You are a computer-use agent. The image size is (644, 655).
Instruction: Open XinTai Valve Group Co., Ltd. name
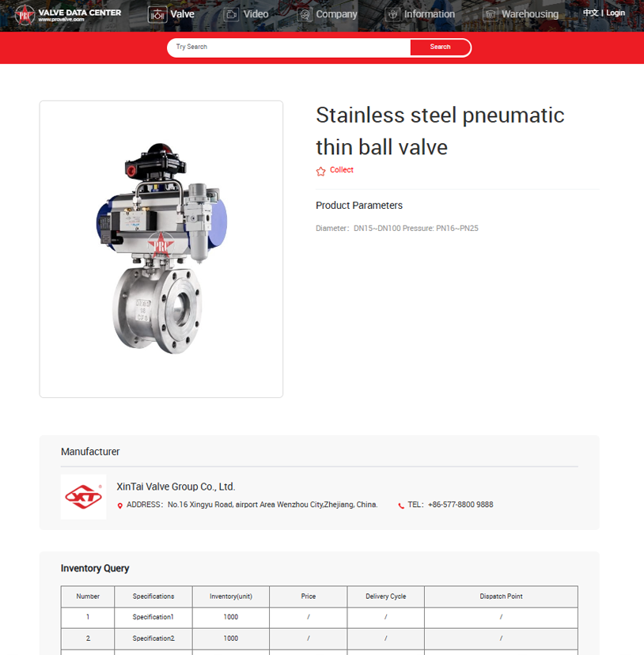coord(176,487)
